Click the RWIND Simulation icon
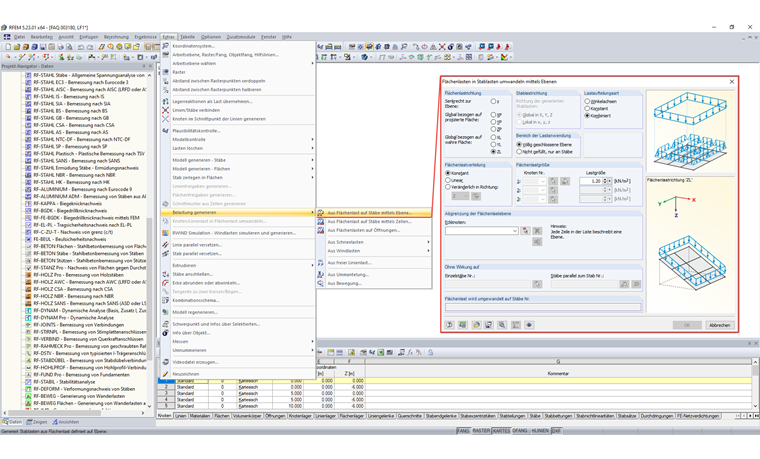The image size is (760, 459). tap(165, 233)
